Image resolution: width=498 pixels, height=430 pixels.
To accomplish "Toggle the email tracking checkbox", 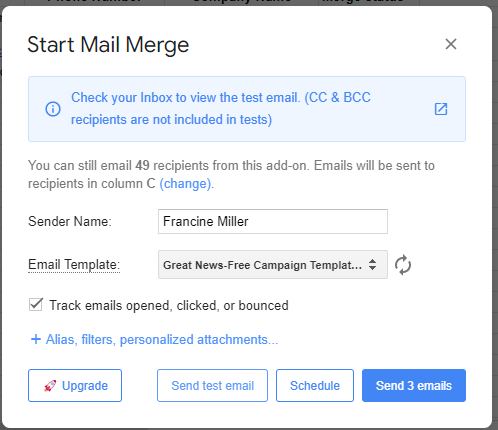I will pyautogui.click(x=36, y=304).
